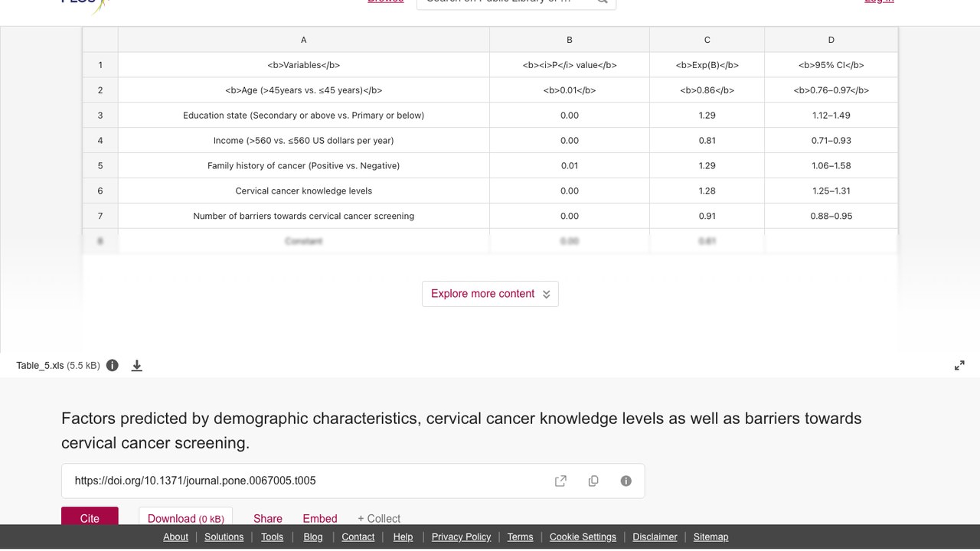
Task: Click the 'Income (>560 vs. ≤560 US dollars' cell
Action: tap(304, 141)
